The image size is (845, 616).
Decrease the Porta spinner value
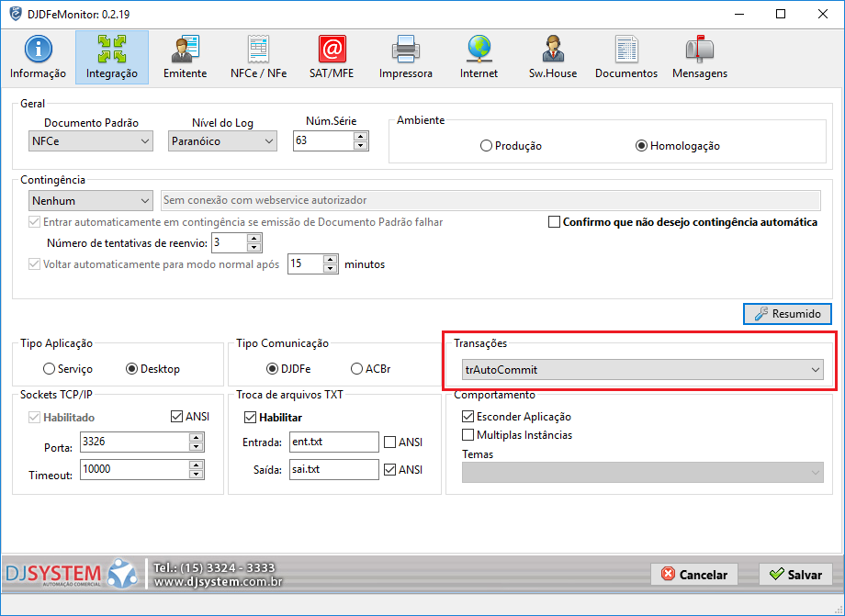197,446
